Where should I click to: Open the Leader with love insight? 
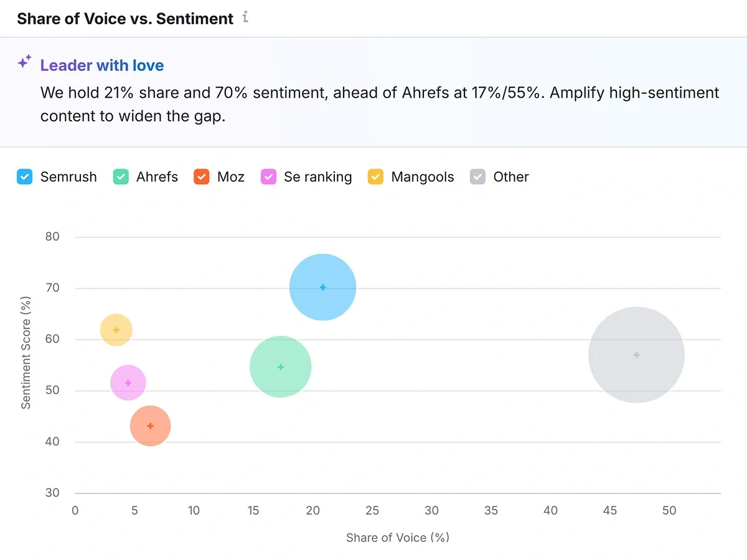(x=101, y=65)
